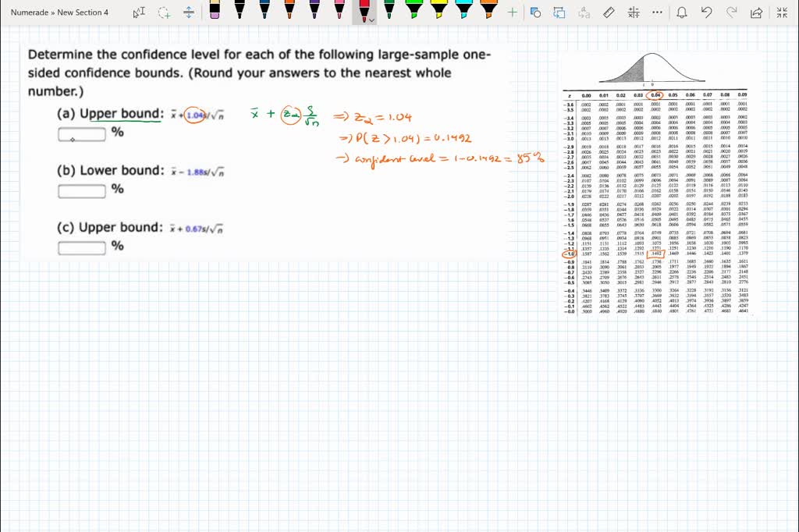
Task: Click the notifications bell icon
Action: pyautogui.click(x=684, y=12)
